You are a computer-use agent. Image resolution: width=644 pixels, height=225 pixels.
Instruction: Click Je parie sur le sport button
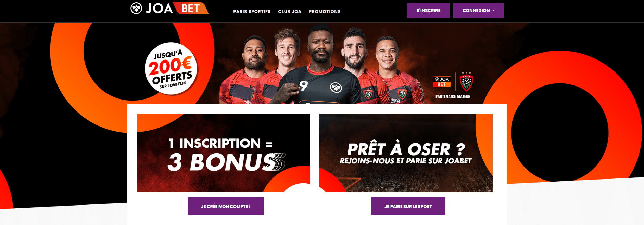[408, 206]
